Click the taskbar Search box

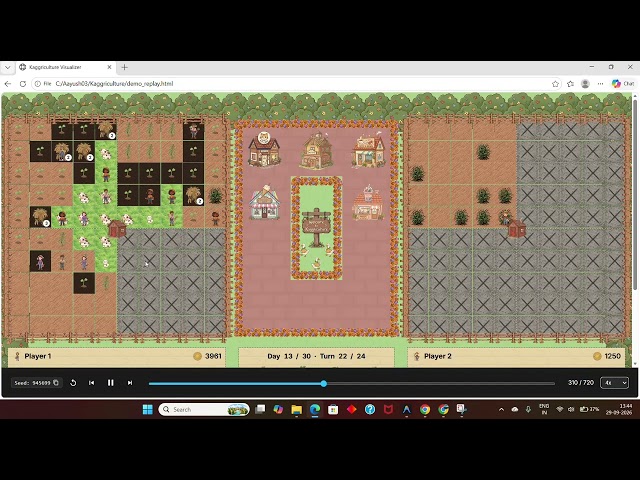[204, 409]
